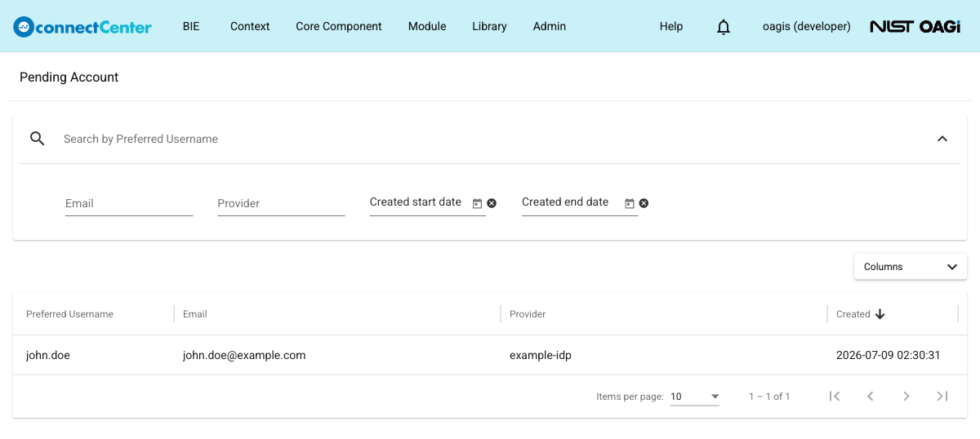Image resolution: width=980 pixels, height=439 pixels.
Task: Go to the previous page
Action: (x=871, y=397)
